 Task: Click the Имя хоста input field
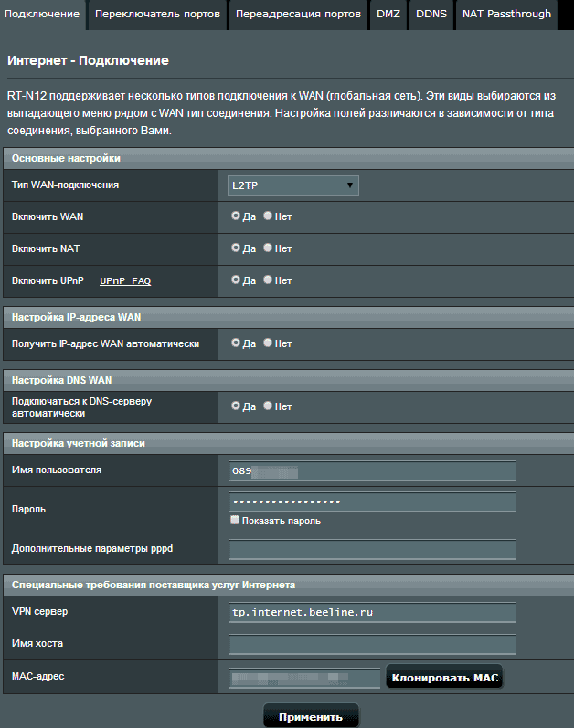pyautogui.click(x=372, y=645)
